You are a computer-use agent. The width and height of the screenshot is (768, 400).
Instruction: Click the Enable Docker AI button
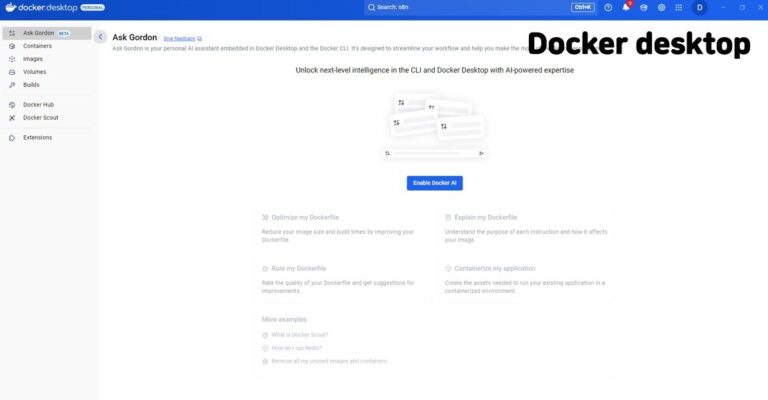[434, 183]
